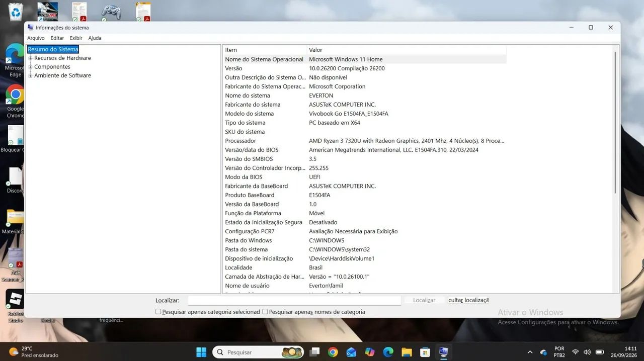Click the Ocultar localização button

(468, 300)
